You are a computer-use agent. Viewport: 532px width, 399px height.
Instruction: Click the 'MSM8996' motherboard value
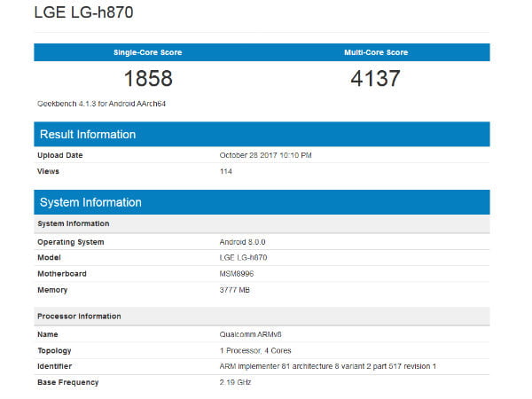pos(237,273)
